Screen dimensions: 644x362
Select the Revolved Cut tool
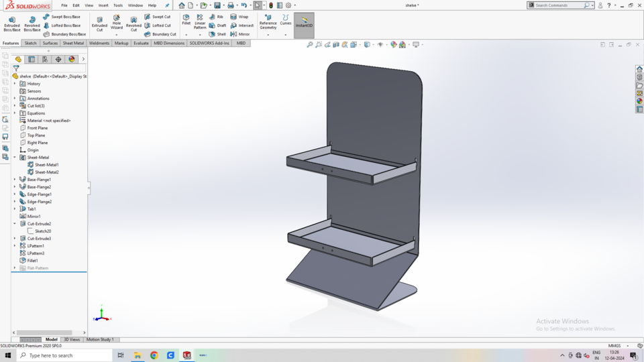(x=133, y=24)
